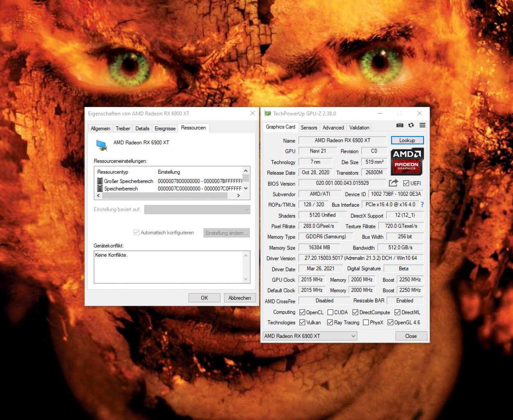Toggle the DirectCompute checkbox
The height and width of the screenshot is (420, 513).
355,312
